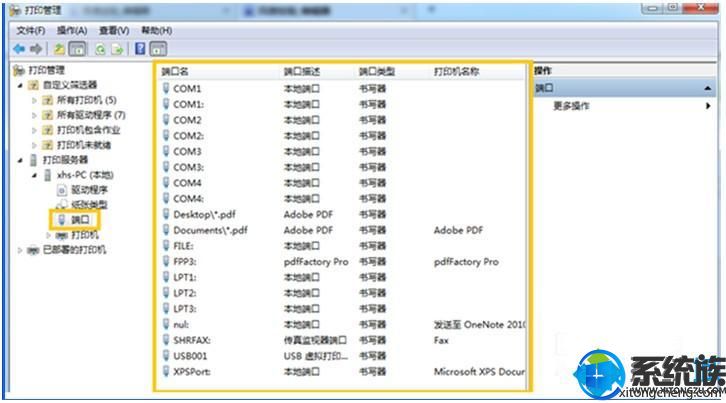
Task: Expand the printers with jobs node
Action: click(x=34, y=130)
